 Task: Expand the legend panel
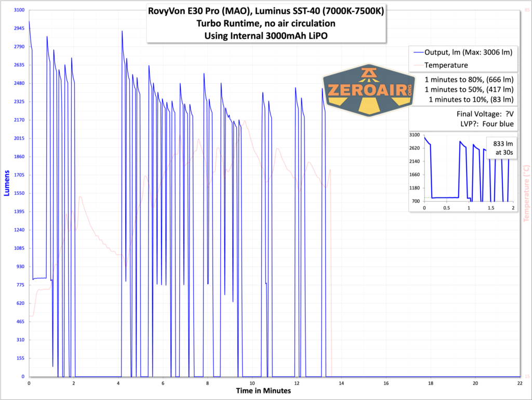pyautogui.click(x=462, y=59)
